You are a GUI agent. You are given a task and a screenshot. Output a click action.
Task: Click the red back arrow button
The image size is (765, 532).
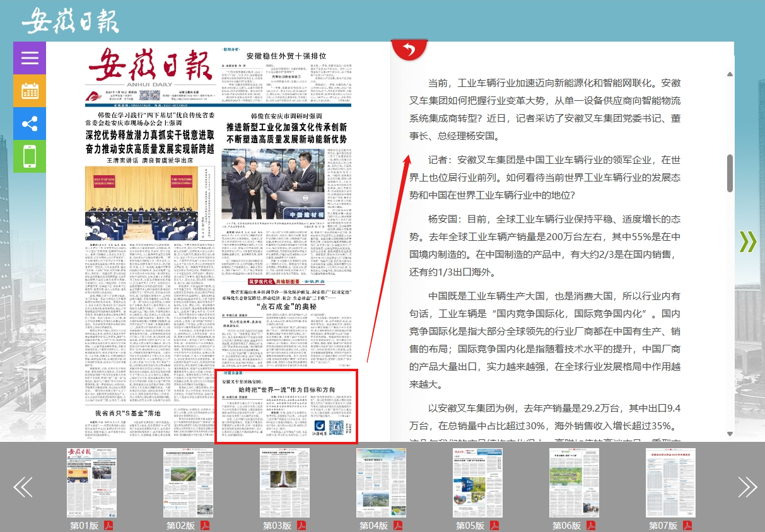409,49
